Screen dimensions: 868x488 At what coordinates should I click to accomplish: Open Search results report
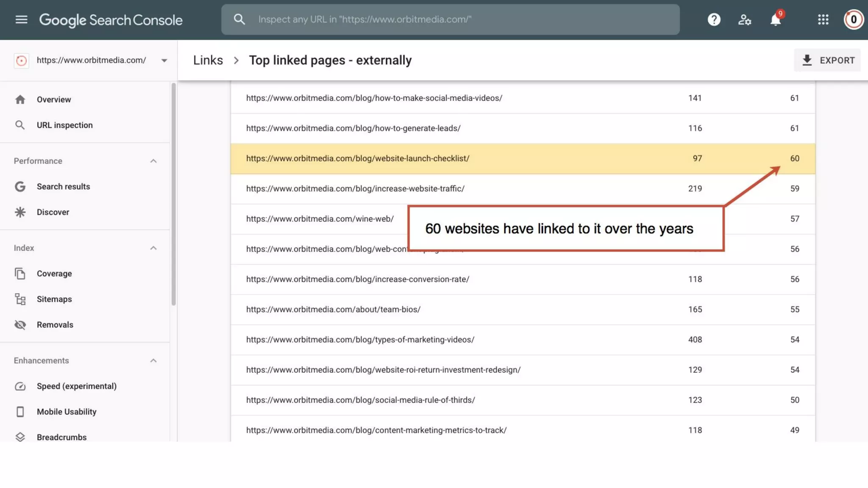point(63,187)
